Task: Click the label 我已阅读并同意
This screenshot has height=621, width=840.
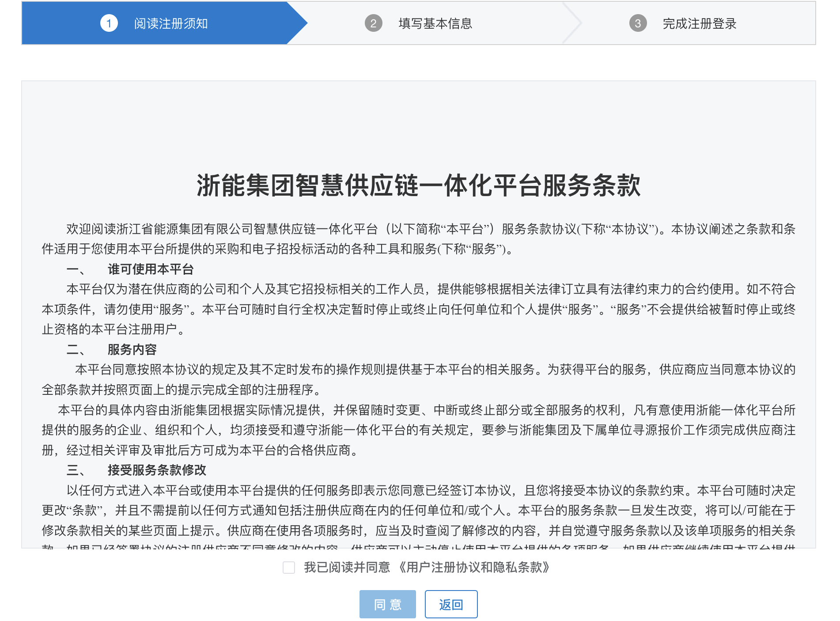Action: (347, 568)
